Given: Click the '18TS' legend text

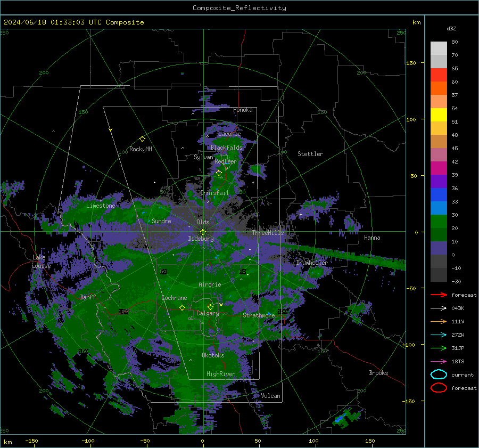Looking at the screenshot, I should (458, 362).
